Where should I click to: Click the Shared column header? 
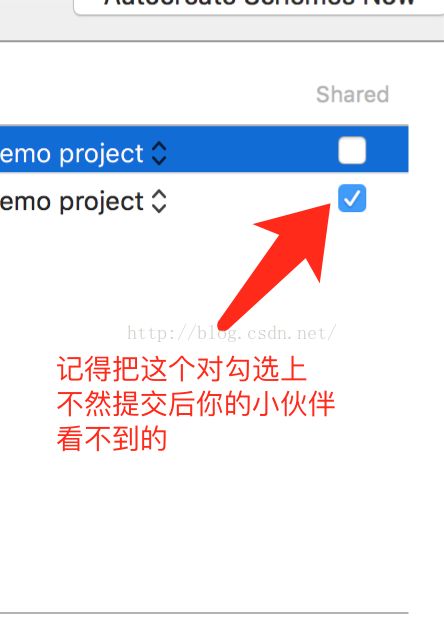(352, 94)
